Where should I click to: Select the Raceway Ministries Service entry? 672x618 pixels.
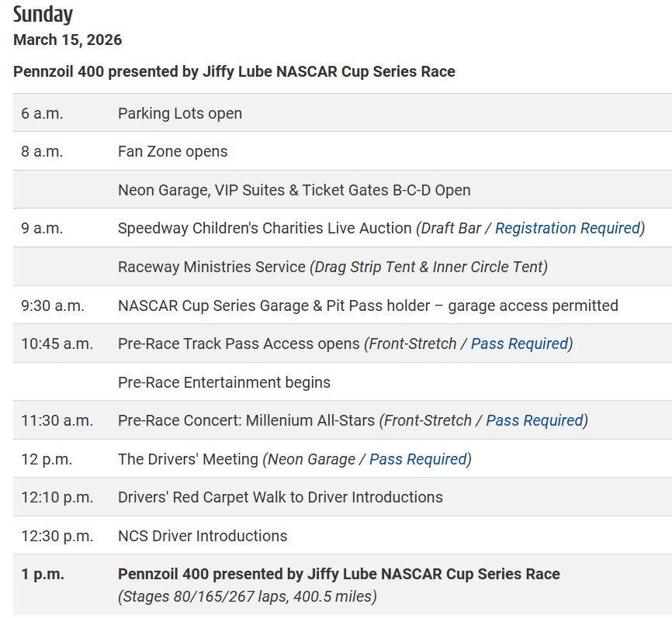point(212,267)
